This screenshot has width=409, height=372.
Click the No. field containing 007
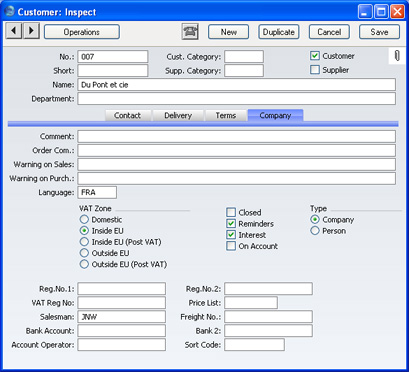tap(113, 57)
